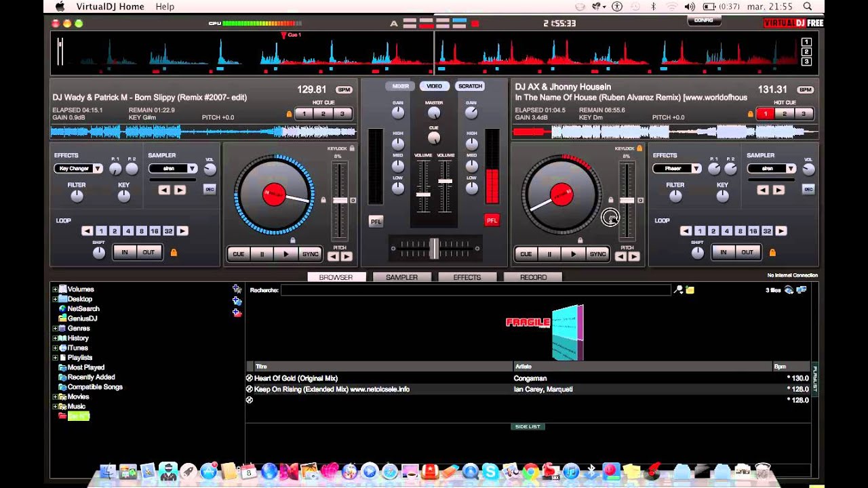Expand the History tree node
Screen dimensions: 868x488
(55, 338)
